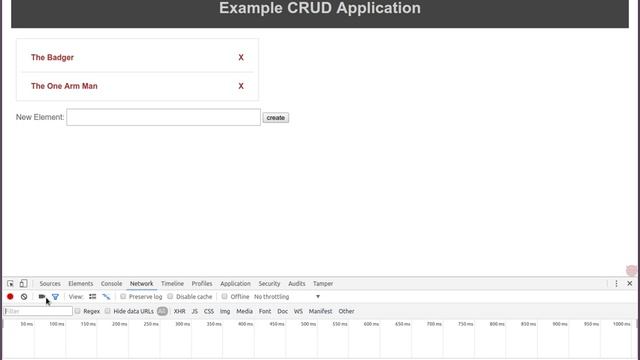Switch to the Application tab
Screen dimensions: 640x360
click(x=235, y=283)
